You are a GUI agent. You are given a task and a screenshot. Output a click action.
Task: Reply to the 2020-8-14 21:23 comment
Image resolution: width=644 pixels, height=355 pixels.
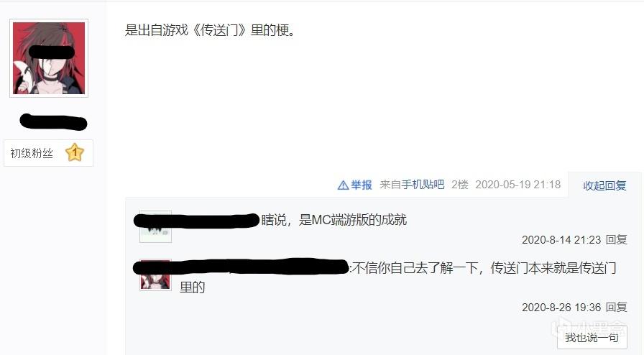point(616,239)
